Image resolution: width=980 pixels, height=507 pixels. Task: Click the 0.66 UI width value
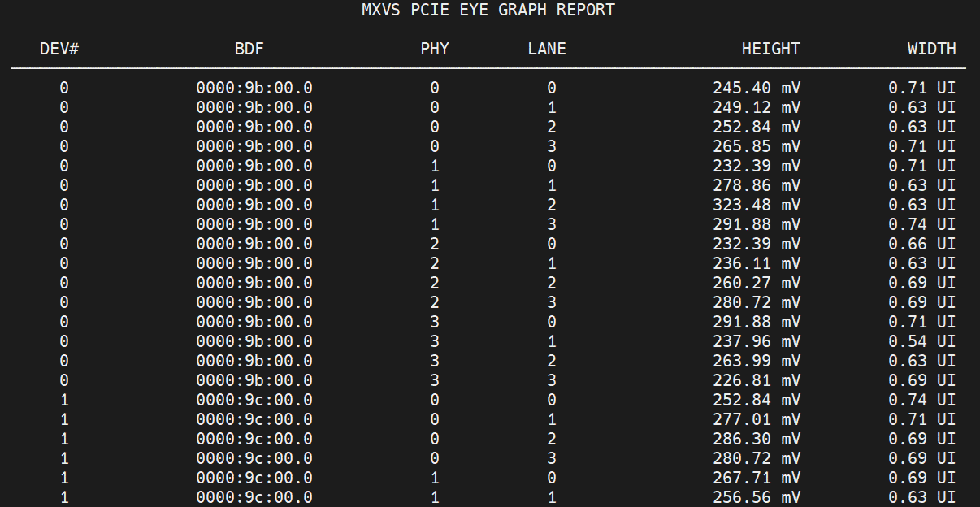pyautogui.click(x=921, y=244)
